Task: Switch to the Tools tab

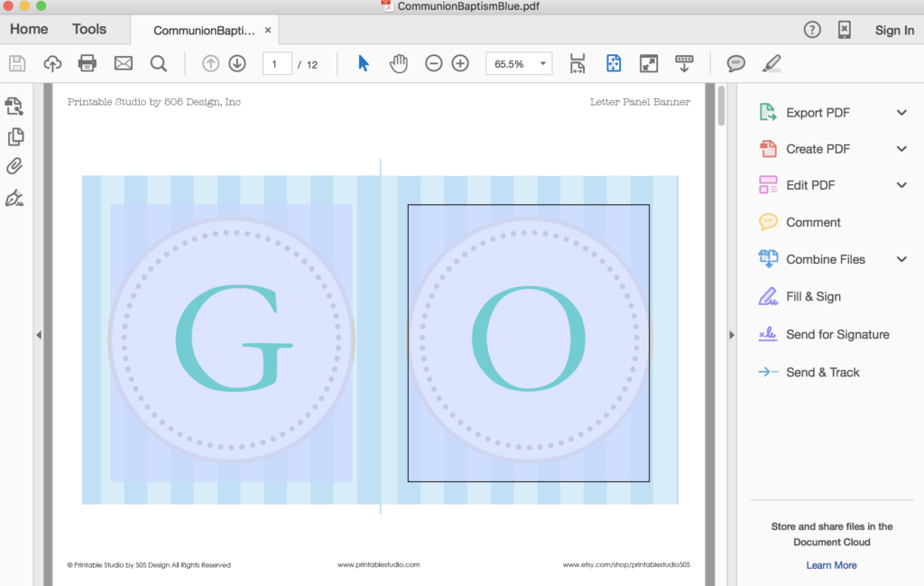Action: pyautogui.click(x=88, y=29)
